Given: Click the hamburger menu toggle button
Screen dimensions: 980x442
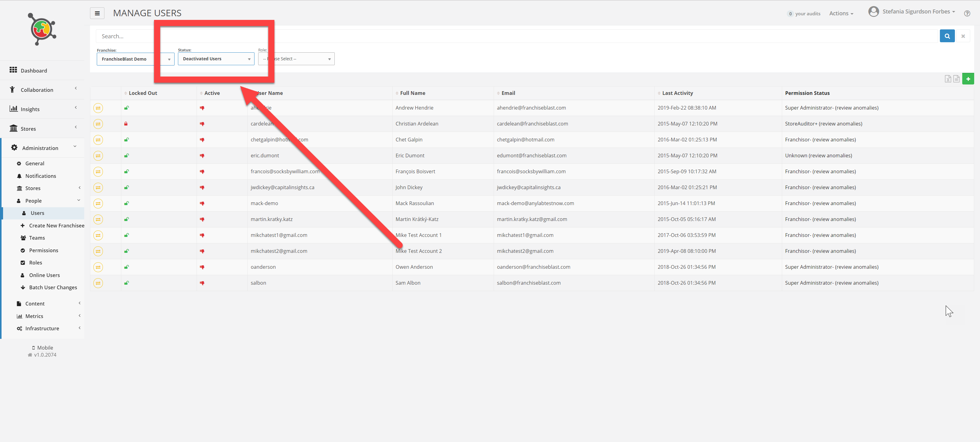Looking at the screenshot, I should click(x=97, y=13).
